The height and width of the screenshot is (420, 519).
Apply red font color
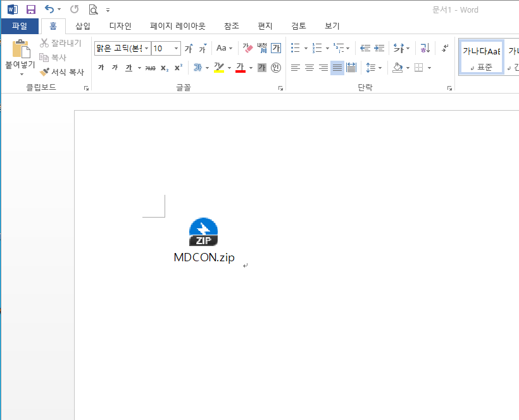click(x=241, y=68)
